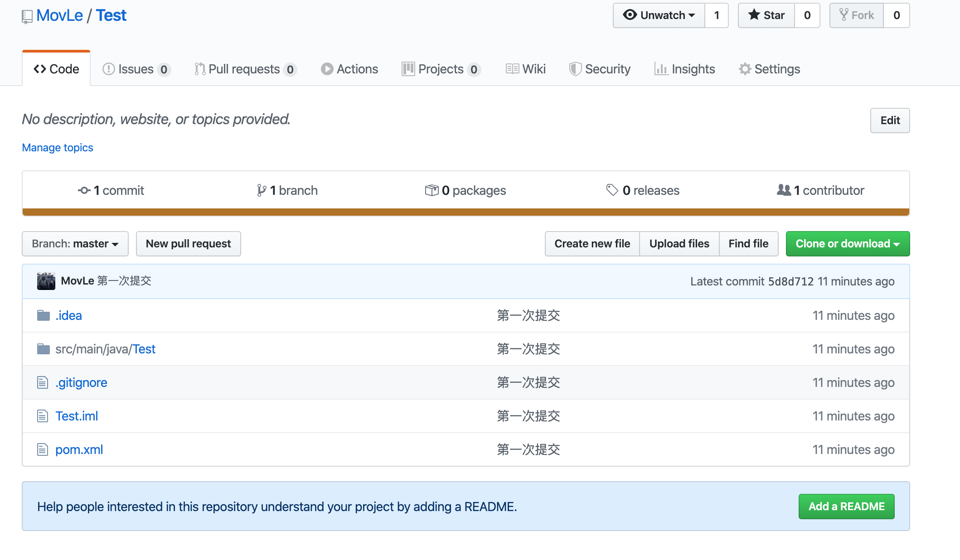Viewport: 960px width, 560px height.
Task: Click the pom.xml file link
Action: 79,449
